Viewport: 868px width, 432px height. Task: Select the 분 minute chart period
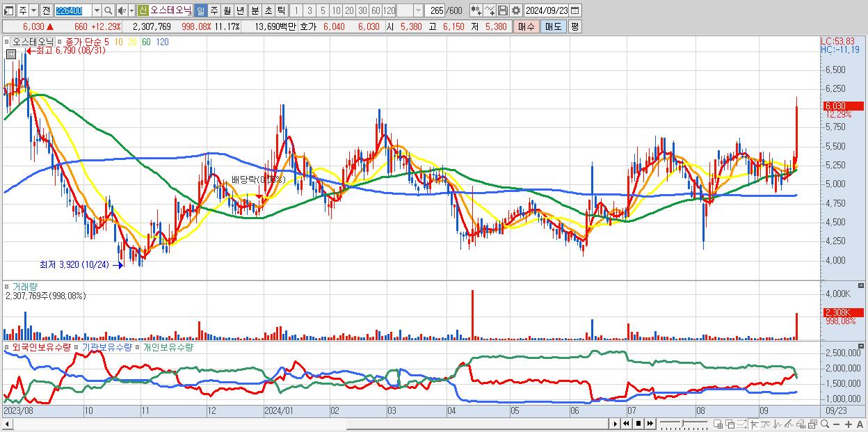point(254,10)
